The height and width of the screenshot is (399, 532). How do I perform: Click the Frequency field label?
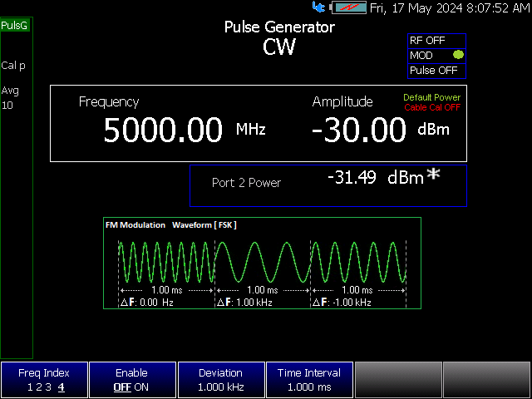point(109,102)
